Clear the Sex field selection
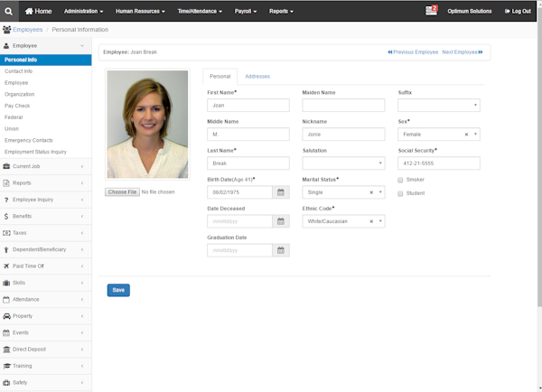This screenshot has height=392, width=542. [467, 135]
